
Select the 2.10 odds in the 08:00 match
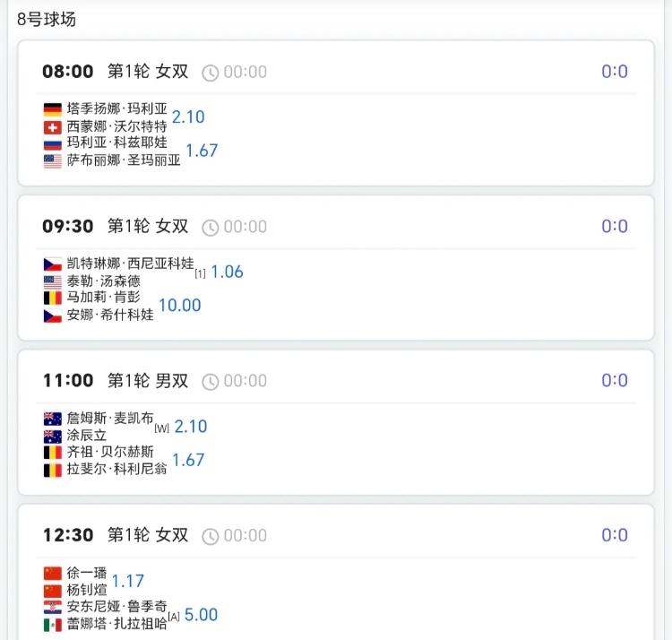188,117
